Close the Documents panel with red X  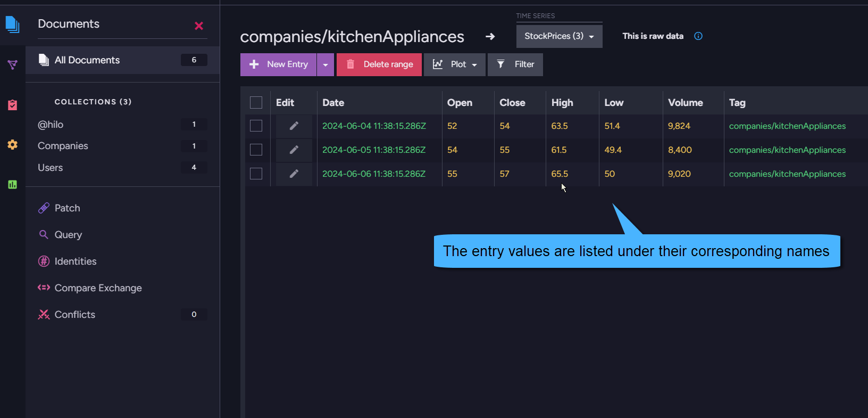click(199, 26)
